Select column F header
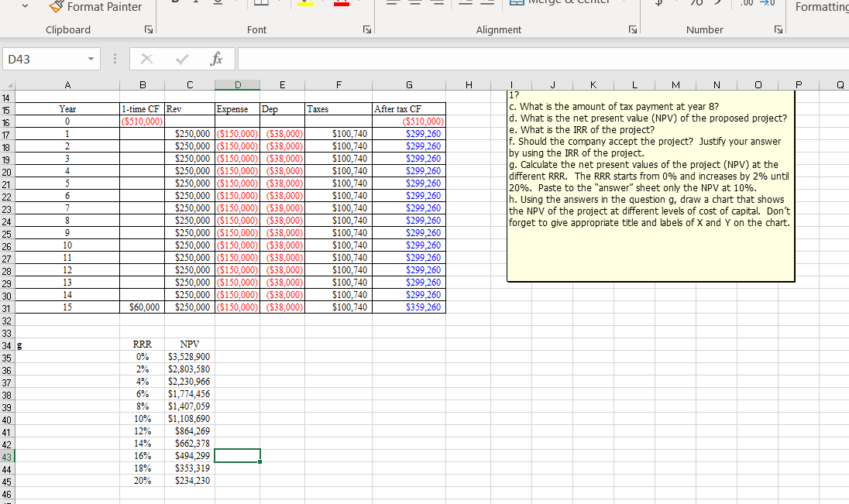The height and width of the screenshot is (504, 849). (339, 85)
